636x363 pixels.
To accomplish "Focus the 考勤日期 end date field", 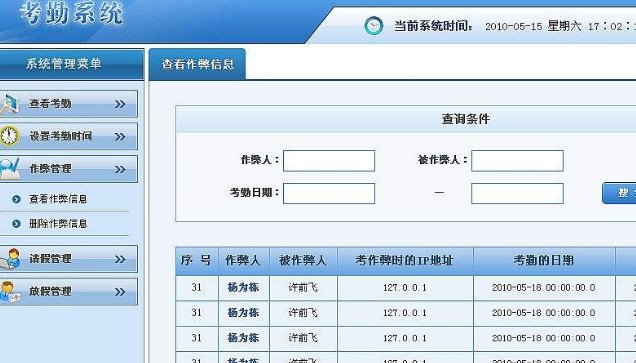I will point(517,193).
